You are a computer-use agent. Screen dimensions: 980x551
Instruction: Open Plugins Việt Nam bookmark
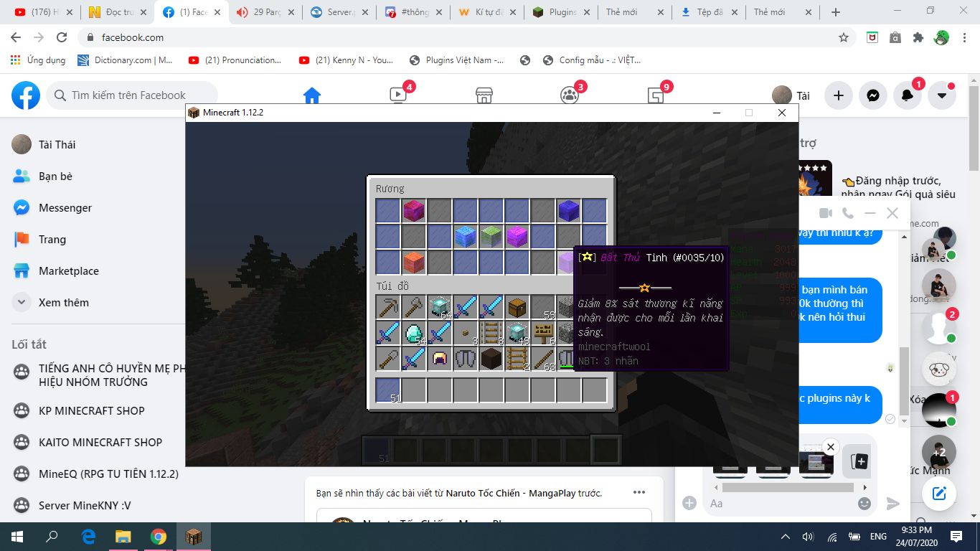[456, 60]
